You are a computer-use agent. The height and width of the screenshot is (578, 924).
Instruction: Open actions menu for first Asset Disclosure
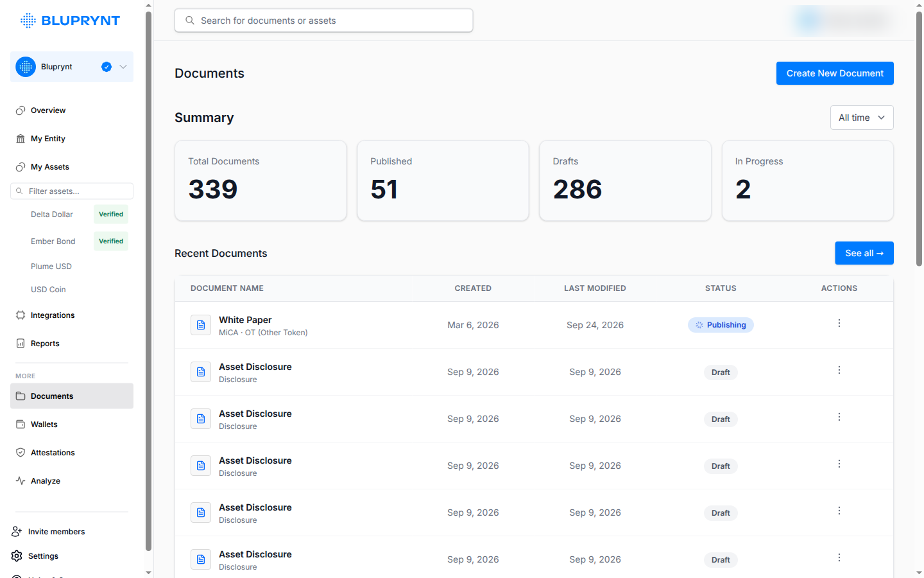point(839,371)
